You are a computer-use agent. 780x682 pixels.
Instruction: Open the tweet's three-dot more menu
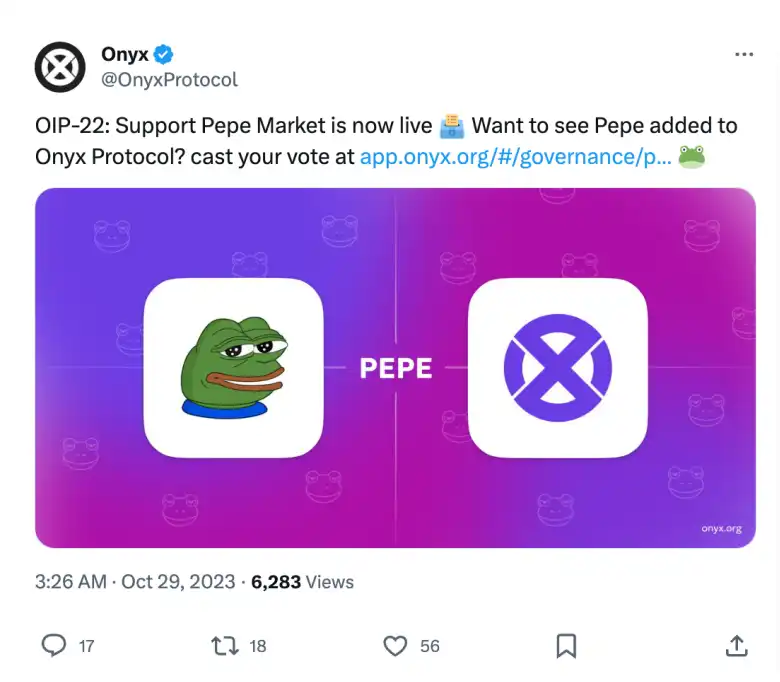(745, 55)
